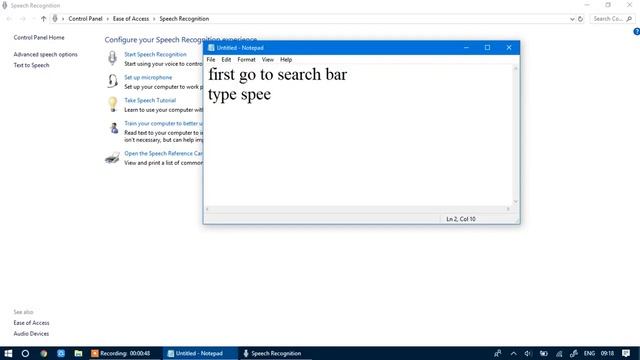The image size is (640, 360).
Task: Open the Speech Reference Card link
Action: point(163,153)
